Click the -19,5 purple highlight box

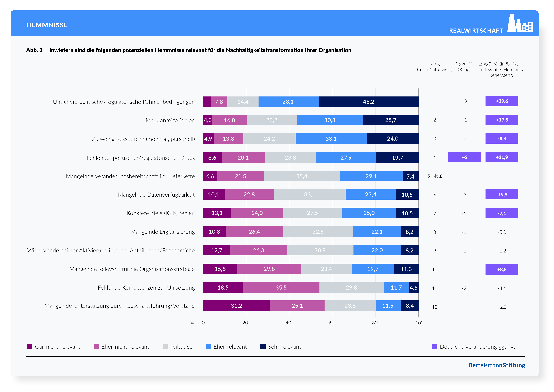coord(502,195)
